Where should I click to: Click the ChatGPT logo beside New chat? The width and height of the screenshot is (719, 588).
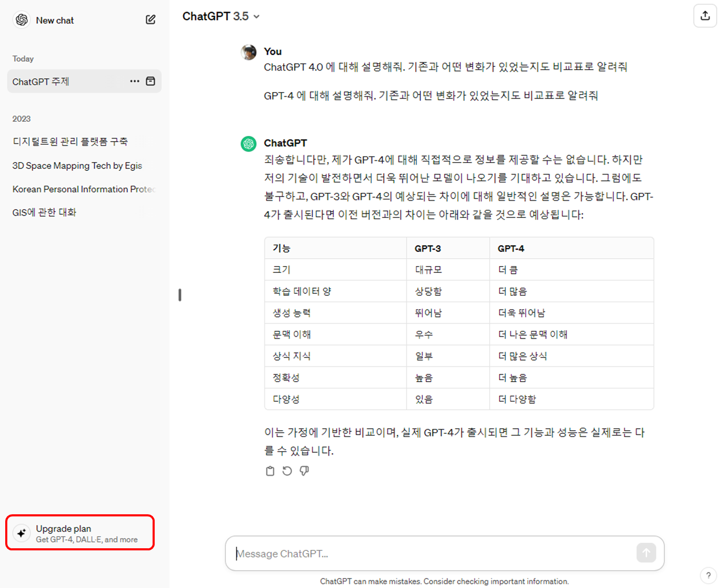click(22, 20)
